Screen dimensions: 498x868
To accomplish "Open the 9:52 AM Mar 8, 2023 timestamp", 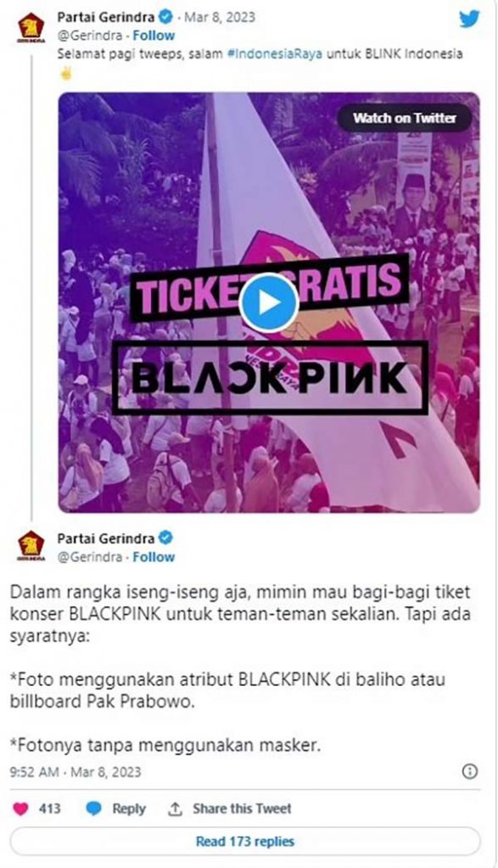I will coord(76,771).
